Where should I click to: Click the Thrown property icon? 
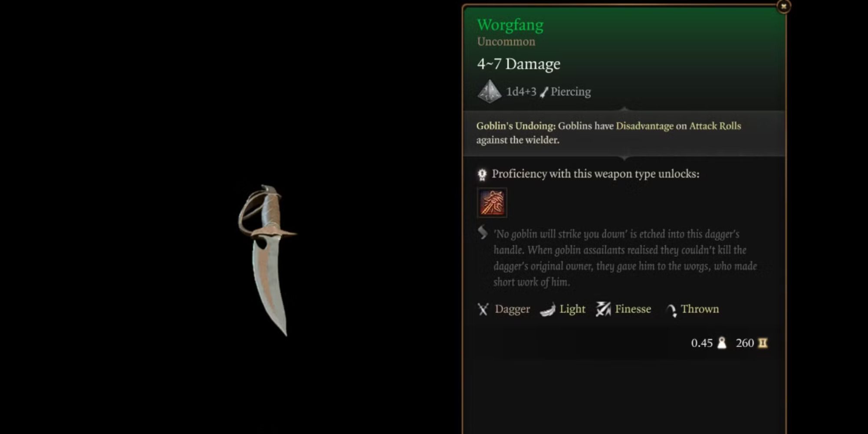click(x=671, y=310)
